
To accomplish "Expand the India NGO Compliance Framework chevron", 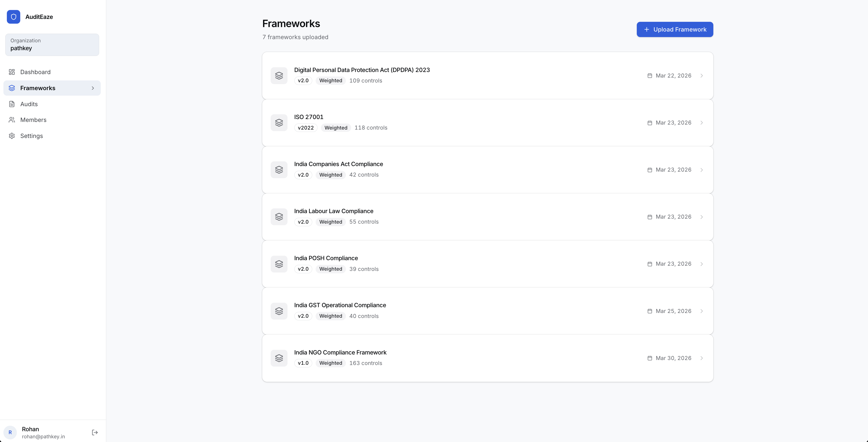I will click(702, 358).
